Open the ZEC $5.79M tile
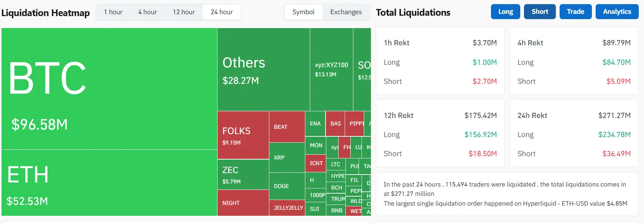 (x=243, y=175)
